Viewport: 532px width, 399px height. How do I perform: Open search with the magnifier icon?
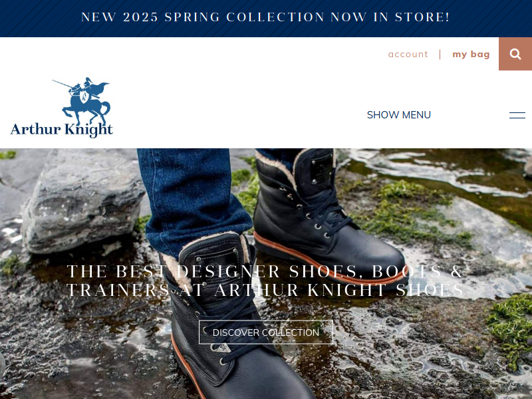coord(515,54)
